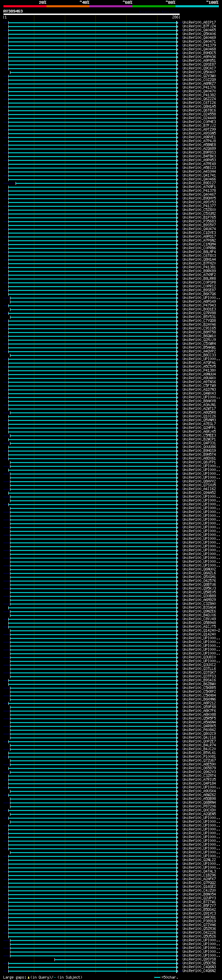Click label UniRef100_Q5K407
The height and width of the screenshot is (980, 222).
[x=199, y=72]
